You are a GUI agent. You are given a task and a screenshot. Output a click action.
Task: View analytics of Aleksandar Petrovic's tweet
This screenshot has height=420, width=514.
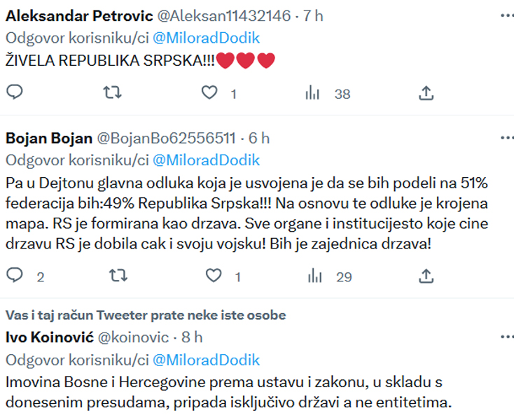(x=328, y=93)
